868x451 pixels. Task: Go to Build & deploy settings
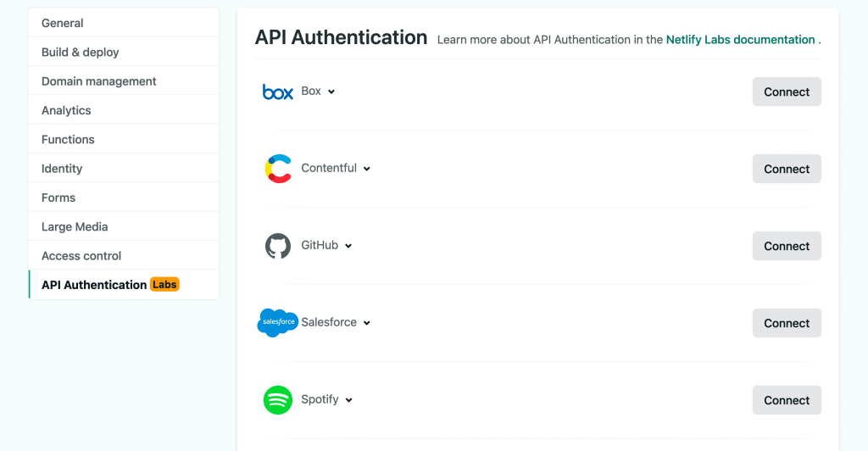point(124,52)
